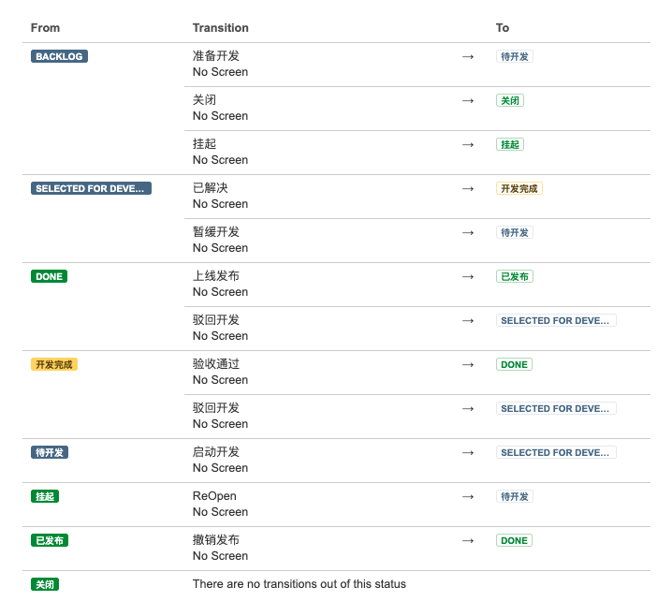Click the yellow 开发完成 status in From column
Image resolution: width=672 pixels, height=616 pixels.
(x=54, y=364)
